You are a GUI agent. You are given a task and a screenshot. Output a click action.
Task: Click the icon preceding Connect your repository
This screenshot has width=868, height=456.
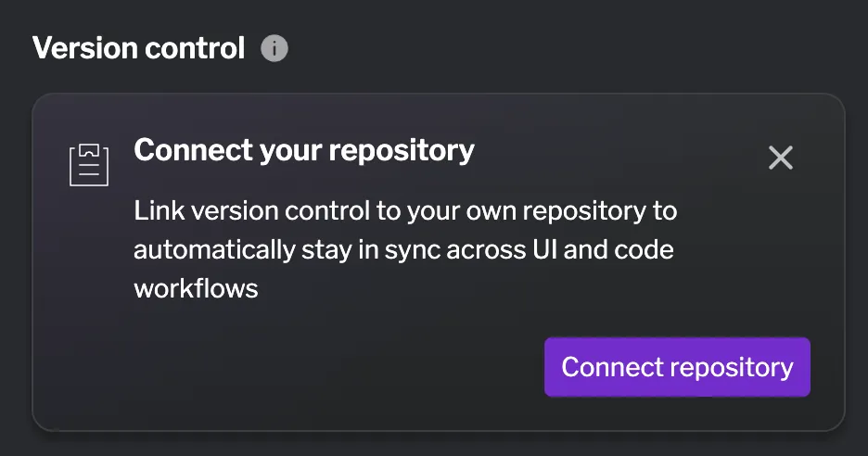coord(89,164)
